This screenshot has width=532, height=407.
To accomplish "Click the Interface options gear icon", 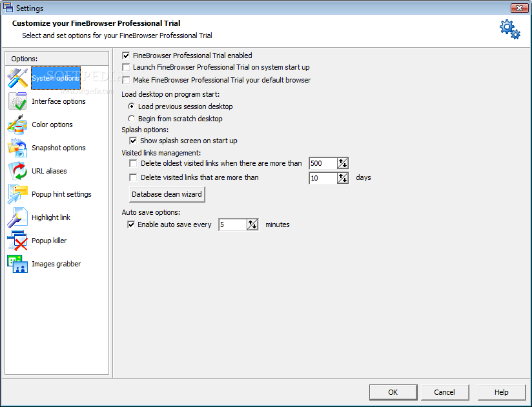I will pos(17,101).
